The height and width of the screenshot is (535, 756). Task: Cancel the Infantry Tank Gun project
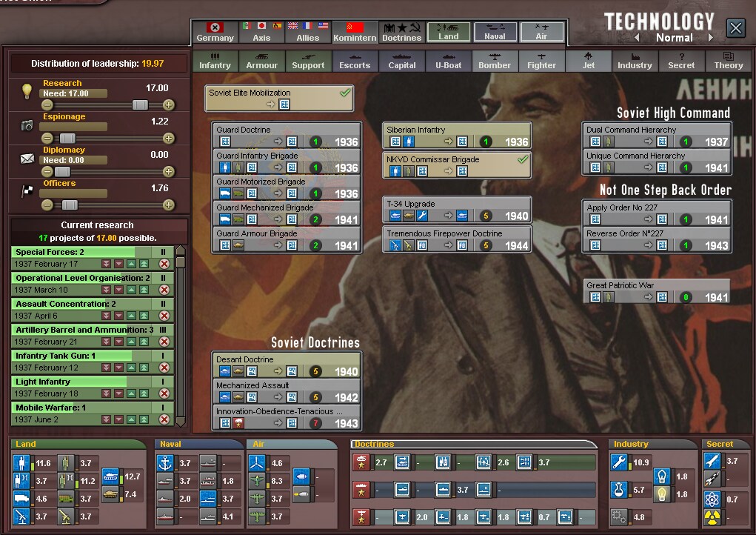pyautogui.click(x=164, y=368)
